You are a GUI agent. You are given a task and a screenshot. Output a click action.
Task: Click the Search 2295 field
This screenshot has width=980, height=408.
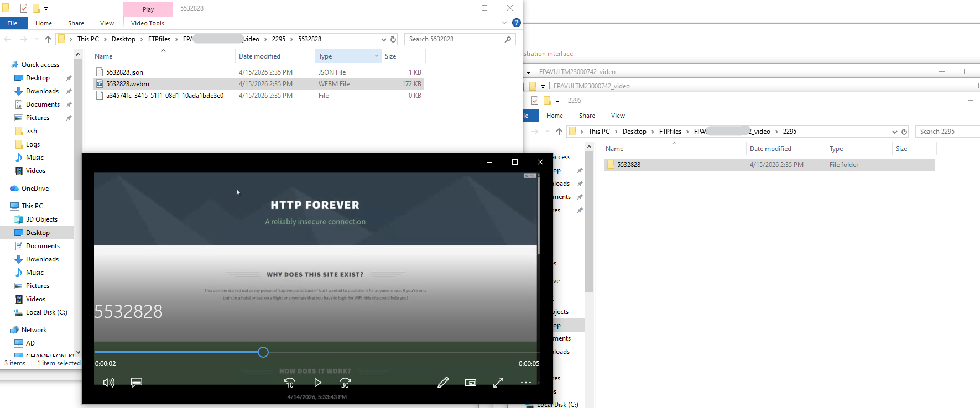[947, 132]
